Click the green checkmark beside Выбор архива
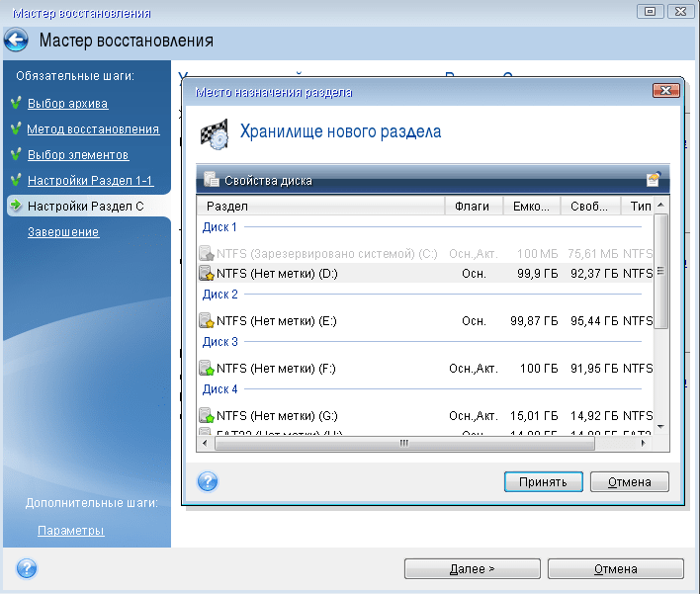Viewport: 700px width, 594px height. point(16,104)
